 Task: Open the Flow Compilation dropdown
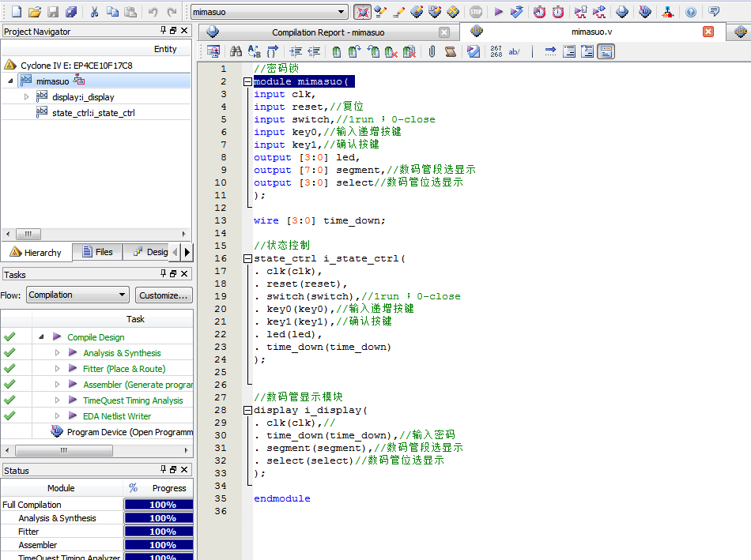coord(122,295)
